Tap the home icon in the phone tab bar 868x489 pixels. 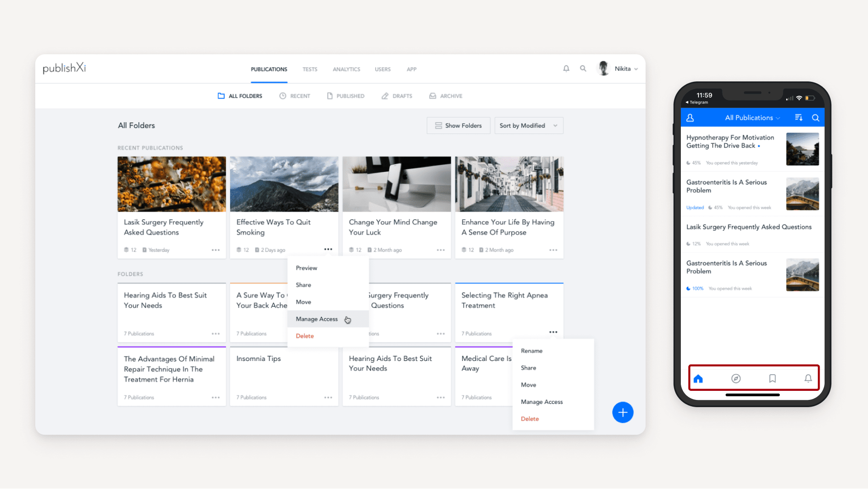(698, 378)
